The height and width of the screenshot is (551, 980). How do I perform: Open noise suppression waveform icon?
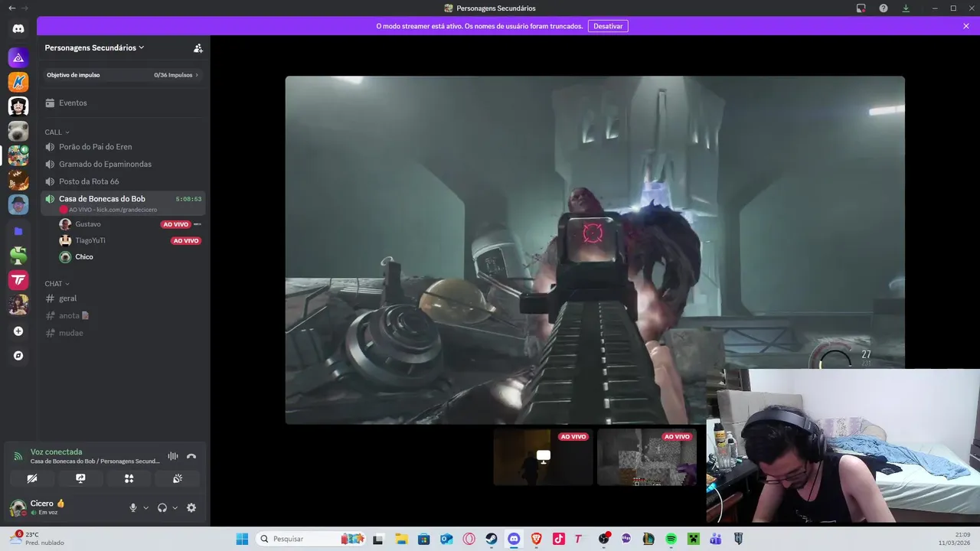(173, 456)
